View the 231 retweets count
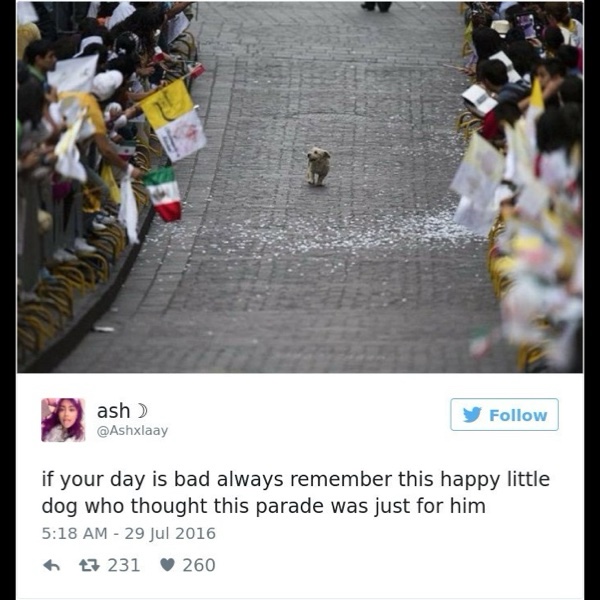The height and width of the screenshot is (600, 600). tap(124, 565)
